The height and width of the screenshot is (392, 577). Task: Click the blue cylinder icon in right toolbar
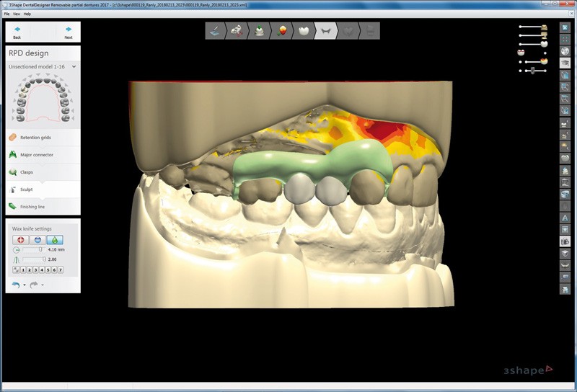tap(565, 194)
